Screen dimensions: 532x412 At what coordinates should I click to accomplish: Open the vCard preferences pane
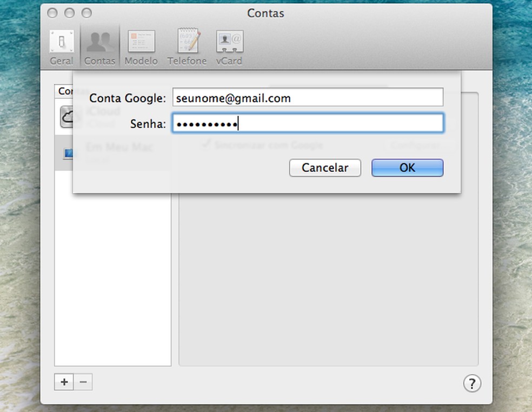[x=229, y=47]
